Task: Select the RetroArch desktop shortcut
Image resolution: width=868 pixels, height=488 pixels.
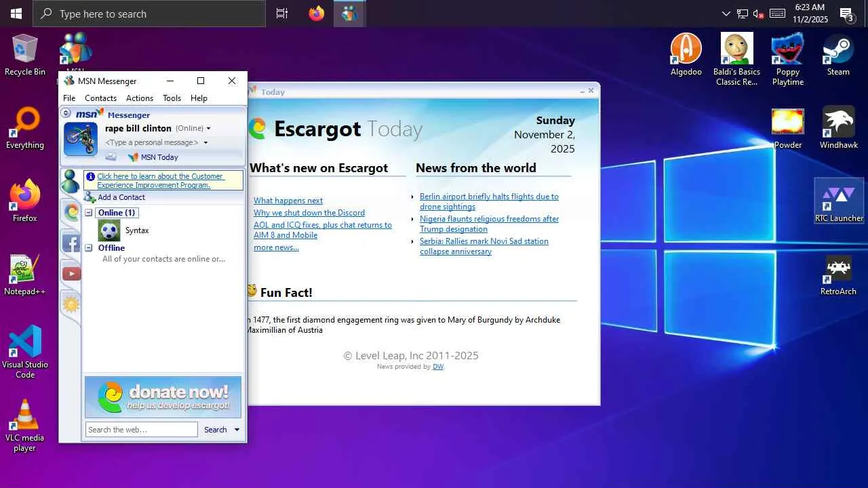Action: pos(839,274)
